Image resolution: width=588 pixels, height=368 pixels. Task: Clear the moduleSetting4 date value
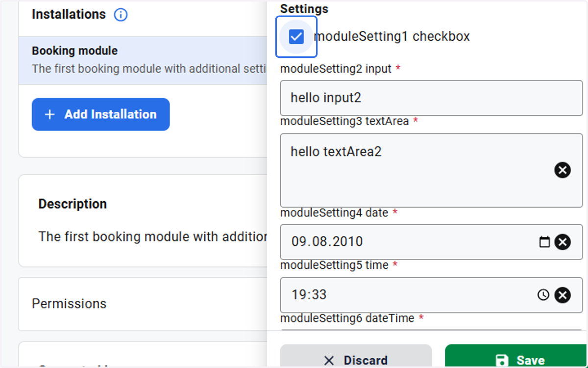coord(563,242)
